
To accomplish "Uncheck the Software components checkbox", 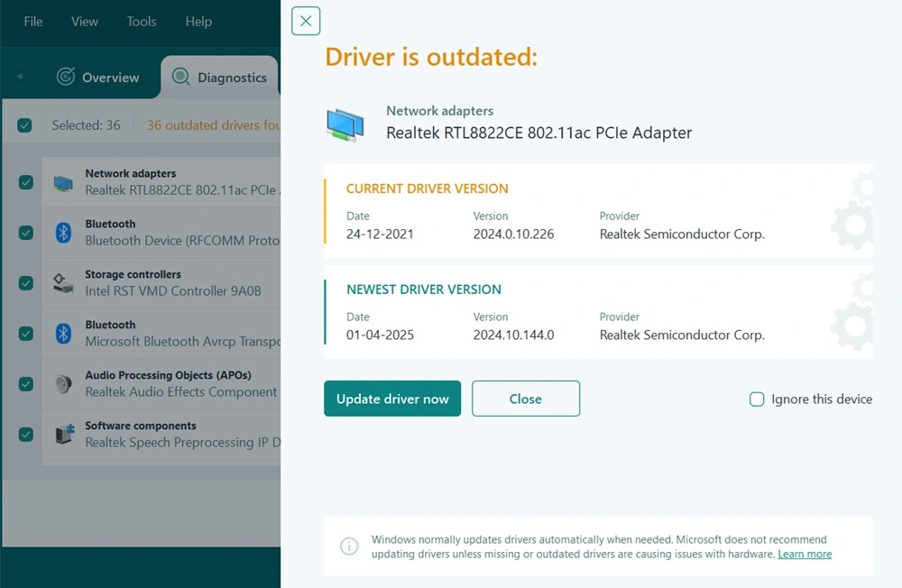I will tap(25, 435).
